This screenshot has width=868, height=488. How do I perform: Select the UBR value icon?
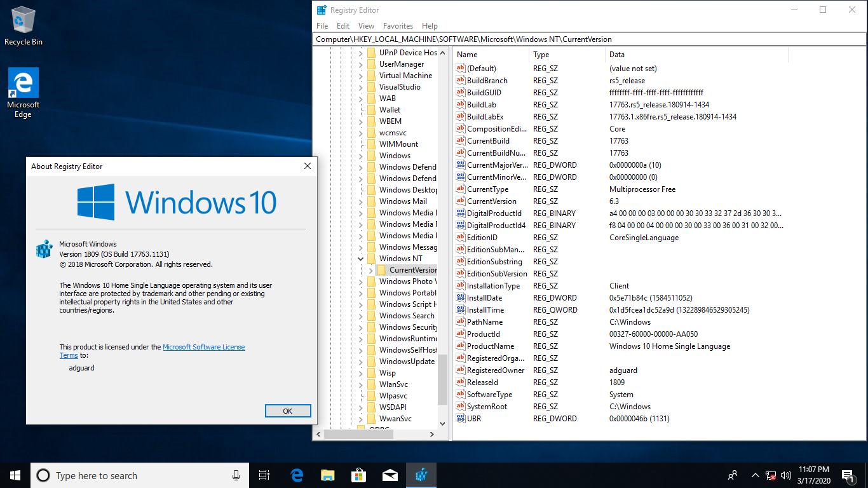(x=461, y=419)
